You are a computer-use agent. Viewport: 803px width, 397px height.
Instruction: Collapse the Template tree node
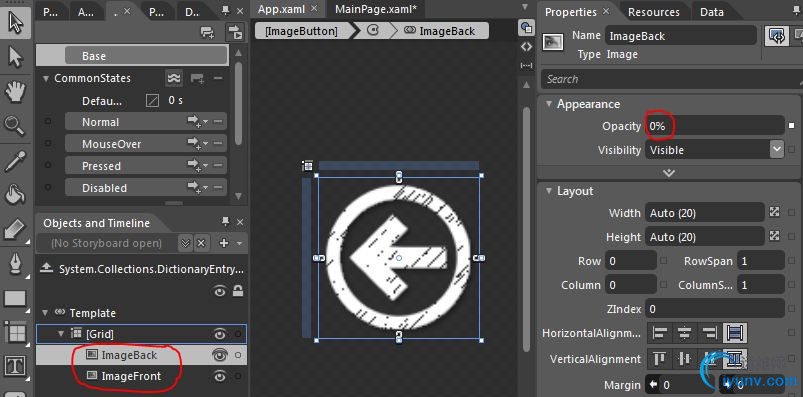pyautogui.click(x=46, y=312)
